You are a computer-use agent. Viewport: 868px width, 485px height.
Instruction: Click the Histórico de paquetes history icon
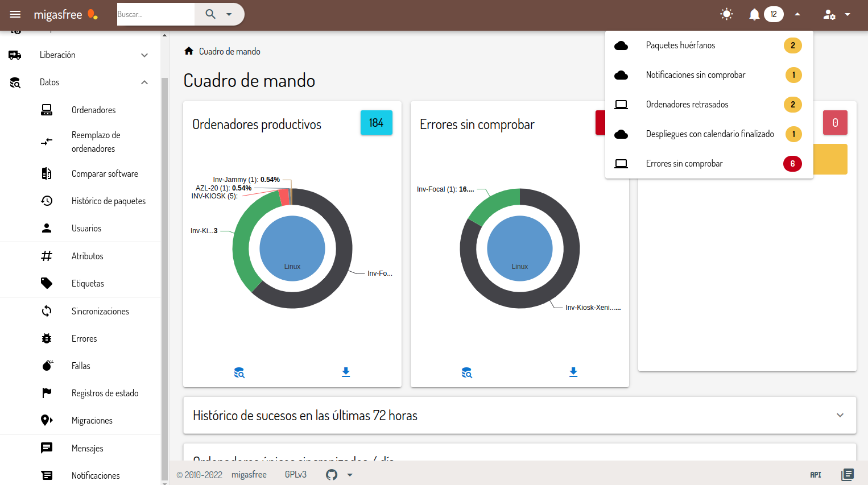[x=47, y=201]
